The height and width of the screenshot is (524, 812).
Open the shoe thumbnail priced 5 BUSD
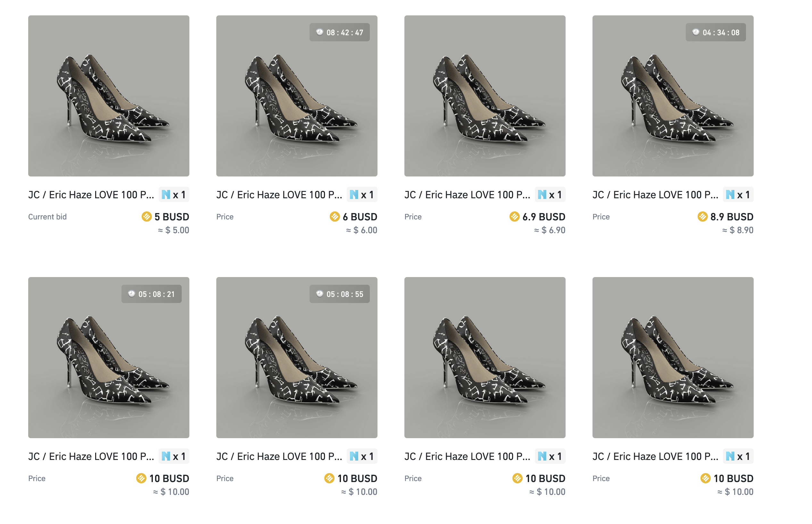[x=109, y=96]
